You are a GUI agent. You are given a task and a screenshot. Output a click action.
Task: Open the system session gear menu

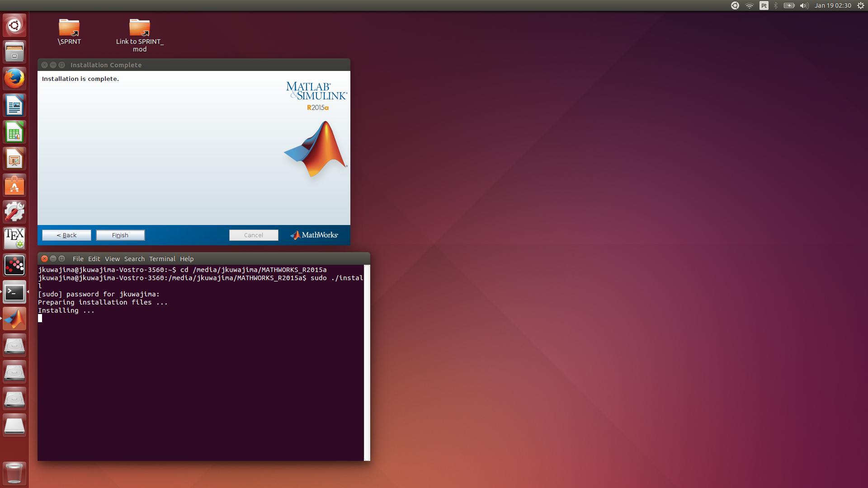(x=861, y=5)
